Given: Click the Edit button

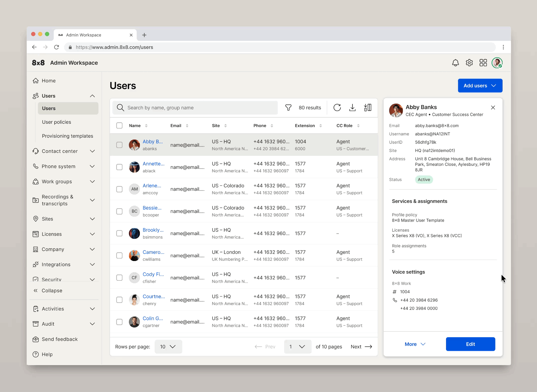Looking at the screenshot, I should tap(470, 344).
